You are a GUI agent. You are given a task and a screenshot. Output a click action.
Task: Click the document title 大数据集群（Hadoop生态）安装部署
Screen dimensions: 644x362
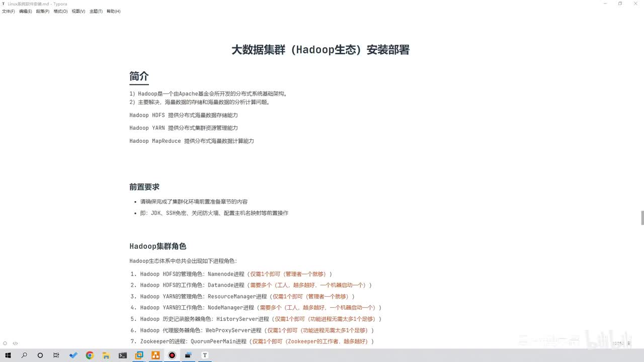point(320,50)
